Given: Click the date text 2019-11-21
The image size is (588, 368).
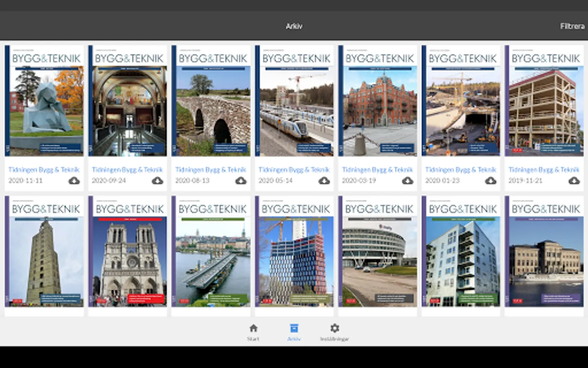Looking at the screenshot, I should [526, 181].
